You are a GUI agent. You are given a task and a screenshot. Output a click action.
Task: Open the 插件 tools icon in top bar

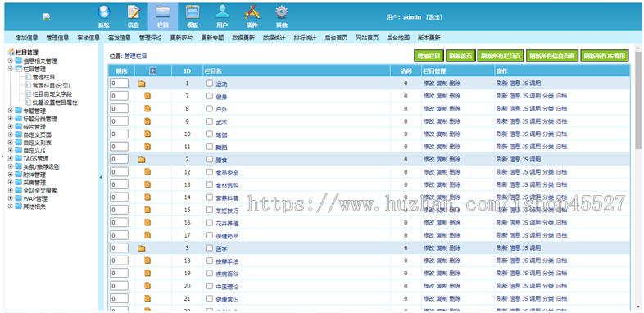252,12
